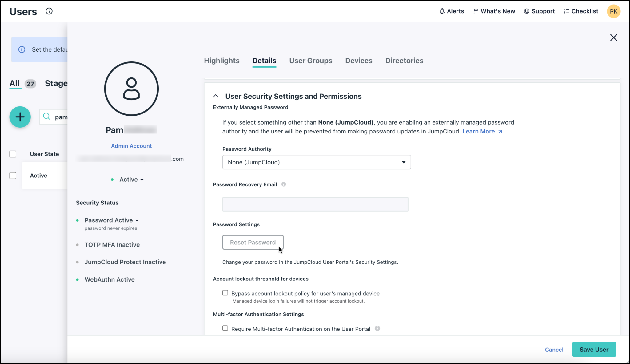630x364 pixels.
Task: Click the Reset Password button
Action: [253, 242]
